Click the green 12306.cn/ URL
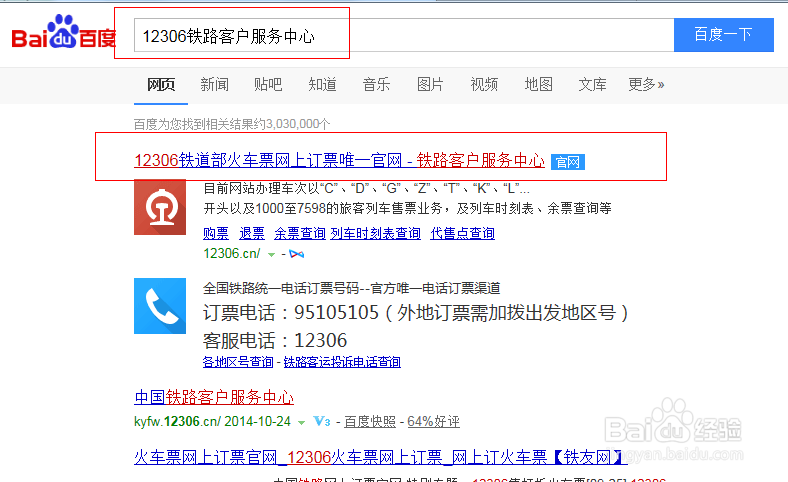This screenshot has width=788, height=482. click(x=232, y=253)
